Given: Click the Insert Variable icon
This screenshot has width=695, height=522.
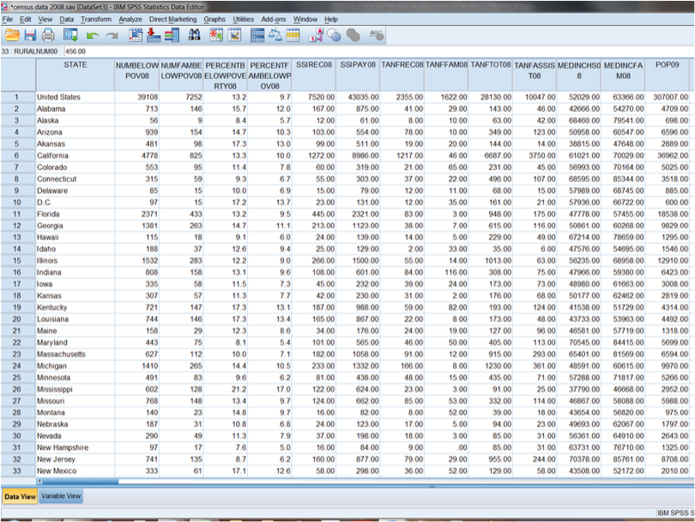Looking at the screenshot, I should tap(234, 35).
